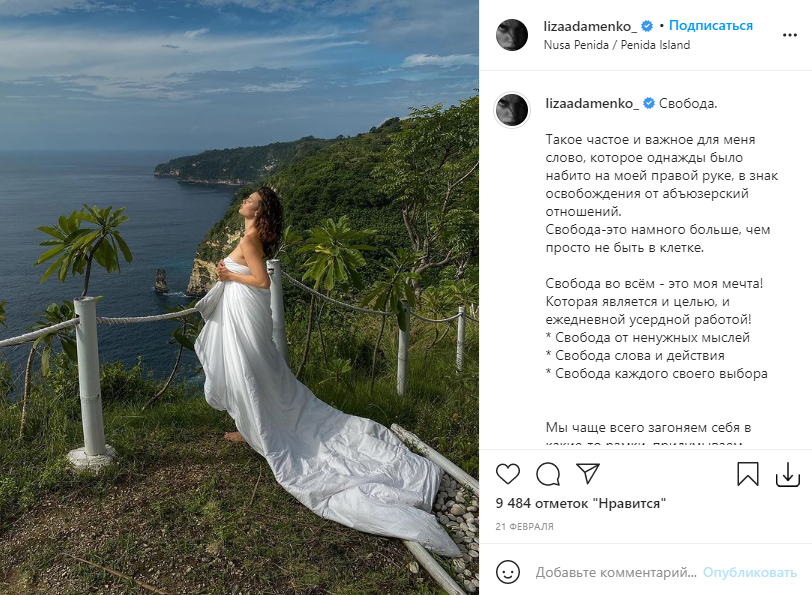Click the caption profile avatar
Viewport: 812px width, 595px height.
[x=512, y=111]
